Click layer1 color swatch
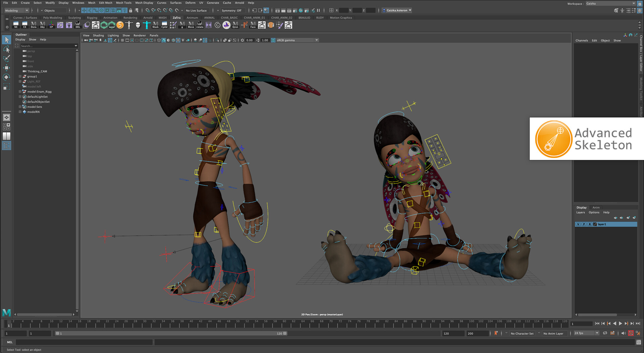644x353 pixels. [x=595, y=224]
